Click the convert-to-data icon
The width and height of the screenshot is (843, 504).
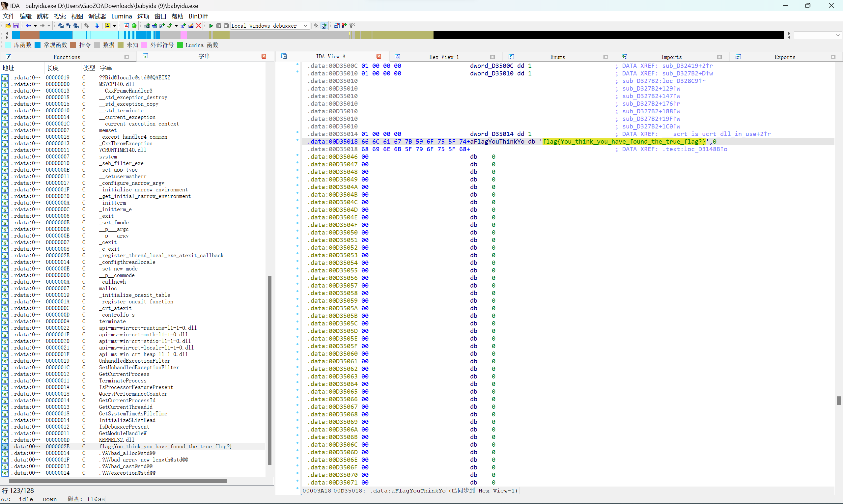click(x=155, y=26)
